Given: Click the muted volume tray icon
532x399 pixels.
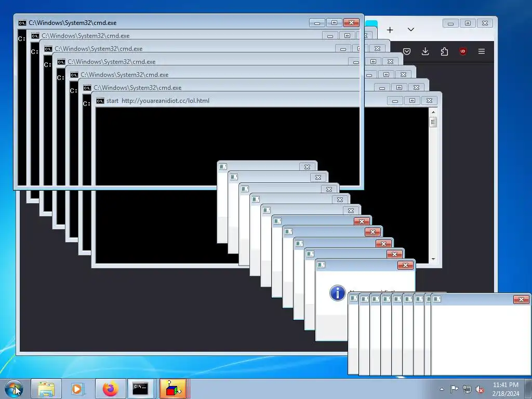Looking at the screenshot, I should point(480,389).
